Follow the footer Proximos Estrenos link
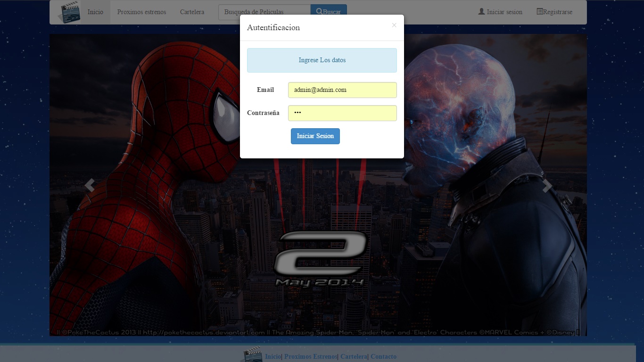Screen dimensions: 644x362 coord(311,357)
